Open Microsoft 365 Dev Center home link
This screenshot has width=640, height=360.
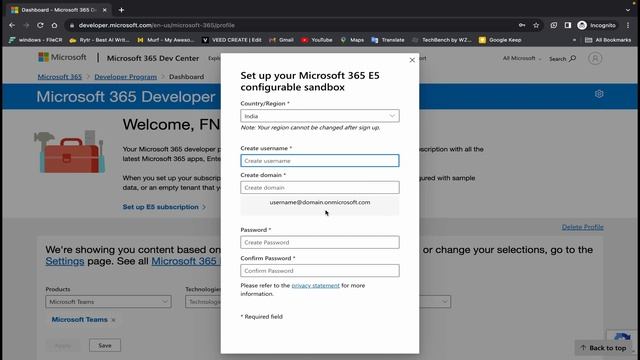click(153, 58)
